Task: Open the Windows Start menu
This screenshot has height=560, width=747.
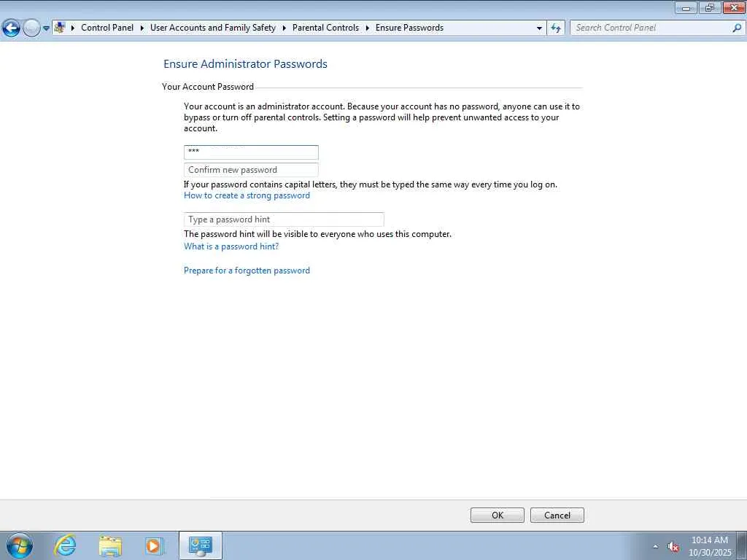Action: point(20,545)
